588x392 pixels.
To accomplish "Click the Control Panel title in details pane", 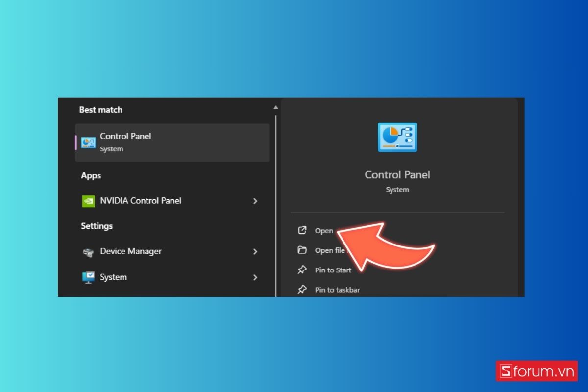I will 397,175.
